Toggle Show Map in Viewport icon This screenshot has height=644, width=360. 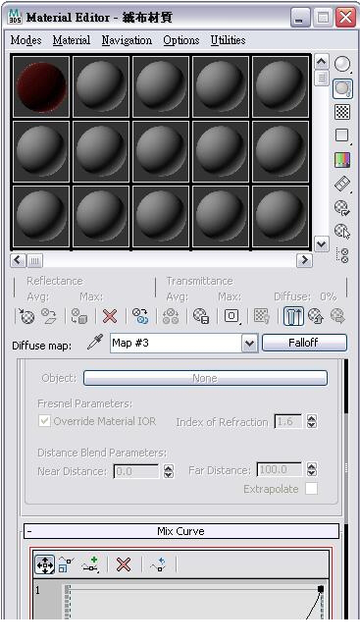tap(262, 316)
